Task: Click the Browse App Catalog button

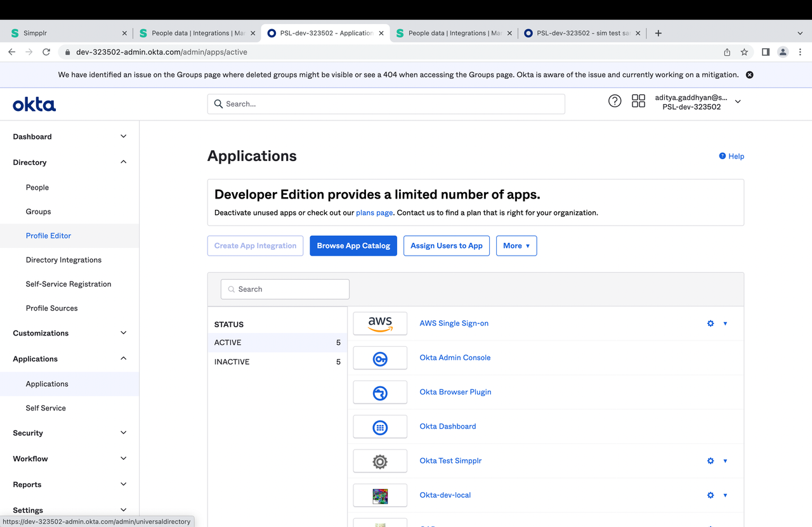Action: [353, 246]
